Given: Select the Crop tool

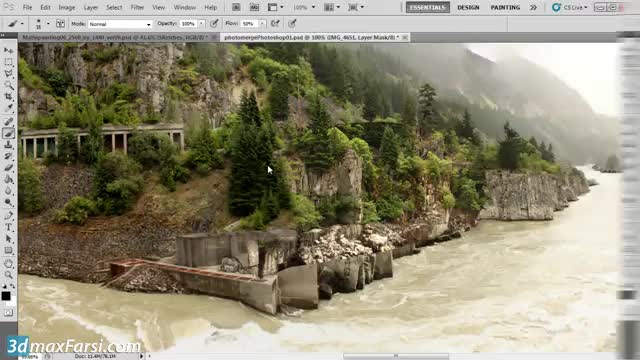Looking at the screenshot, I should coord(8,97).
